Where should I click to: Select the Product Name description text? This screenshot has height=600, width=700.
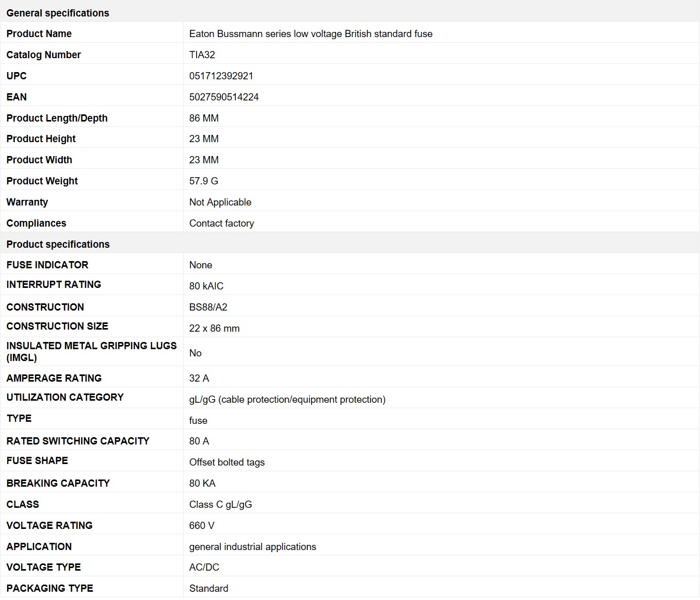(310, 33)
